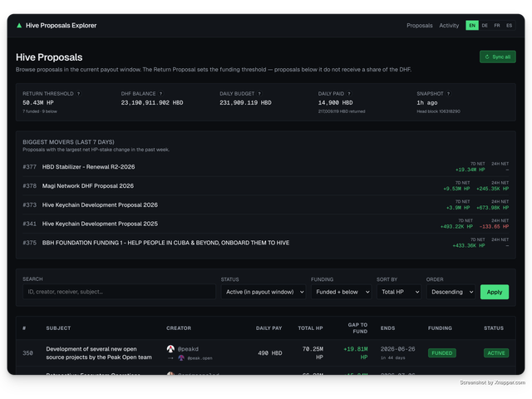Screen dimensions: 532x399
Task: Click the FUNDED badge on proposal 350
Action: 441,353
